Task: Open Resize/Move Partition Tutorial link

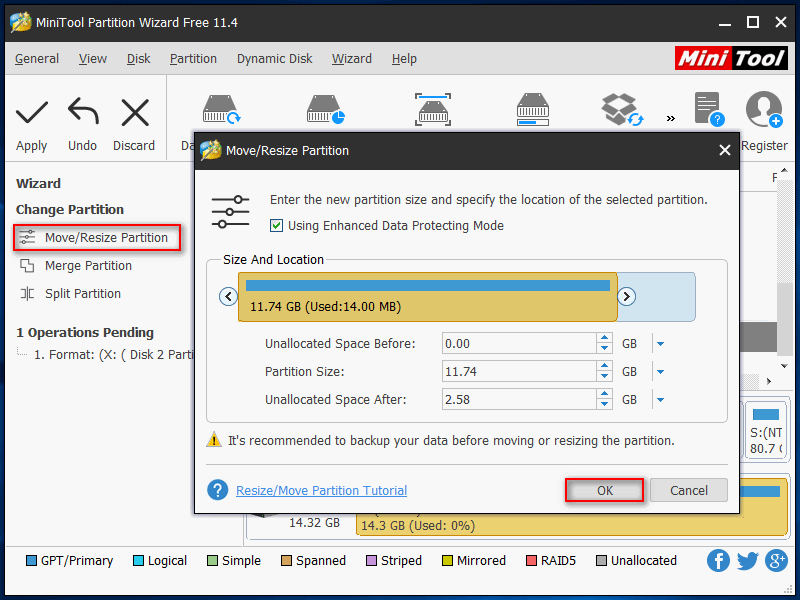Action: coord(321,491)
